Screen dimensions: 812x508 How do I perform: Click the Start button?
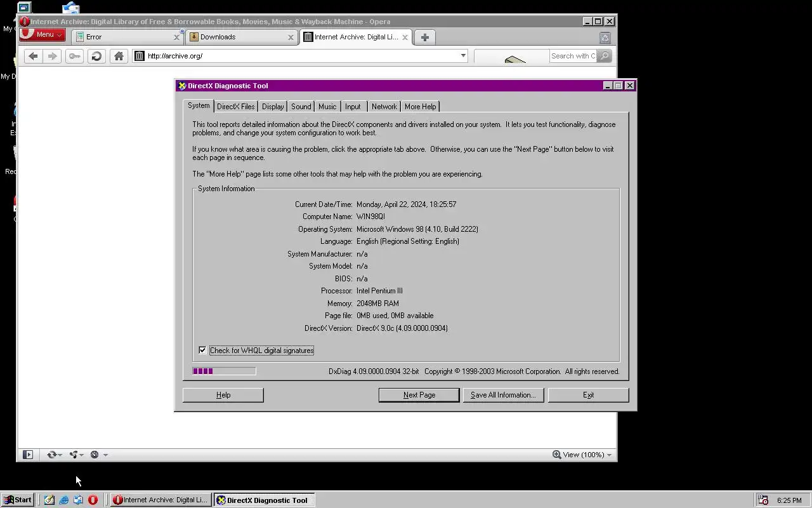[x=17, y=500]
